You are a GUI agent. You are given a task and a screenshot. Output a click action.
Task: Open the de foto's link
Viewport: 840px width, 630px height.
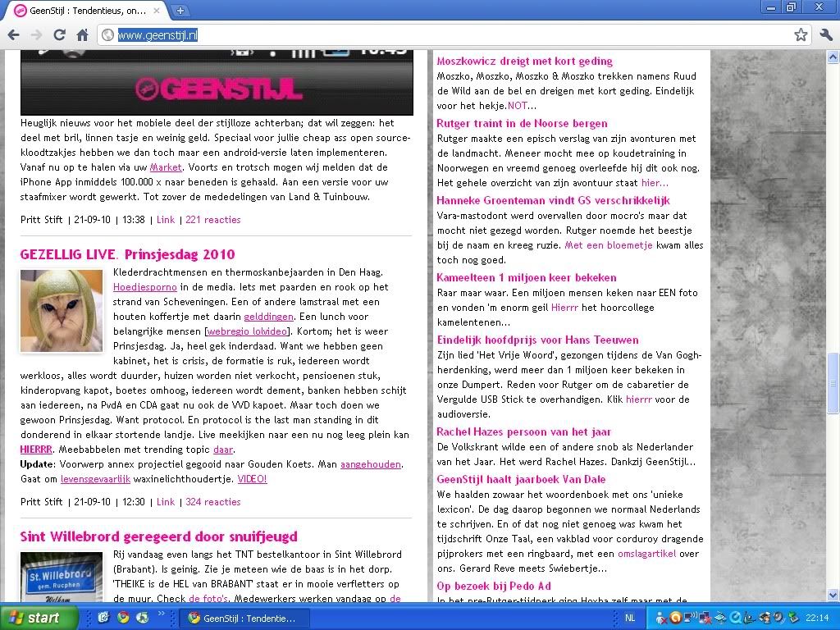click(208, 598)
